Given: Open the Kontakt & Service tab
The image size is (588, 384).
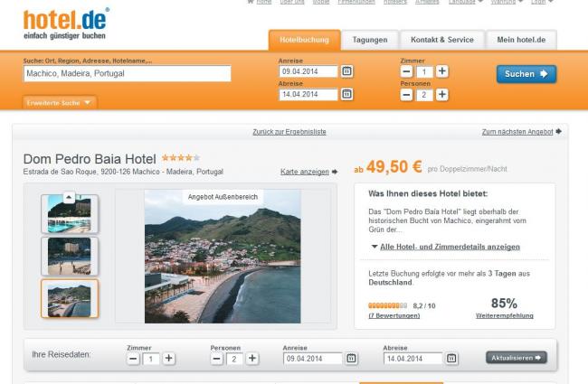Looking at the screenshot, I should 441,40.
